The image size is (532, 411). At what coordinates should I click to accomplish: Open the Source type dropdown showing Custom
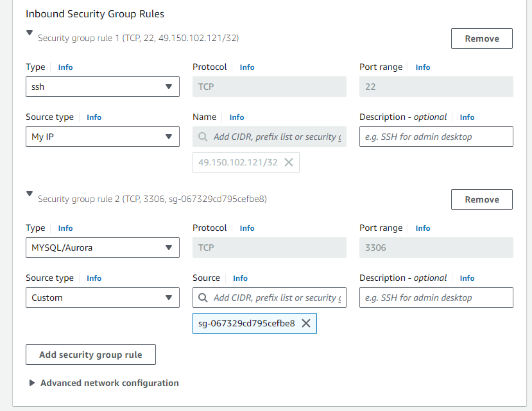(x=102, y=298)
